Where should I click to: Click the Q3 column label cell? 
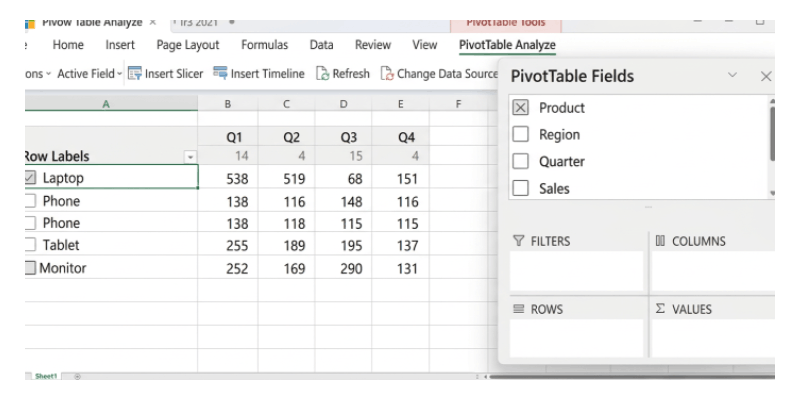343,137
